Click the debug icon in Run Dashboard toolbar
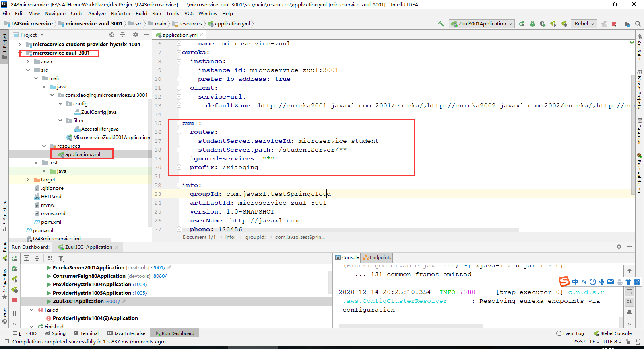Screen dimensions: 644x349 14,269
